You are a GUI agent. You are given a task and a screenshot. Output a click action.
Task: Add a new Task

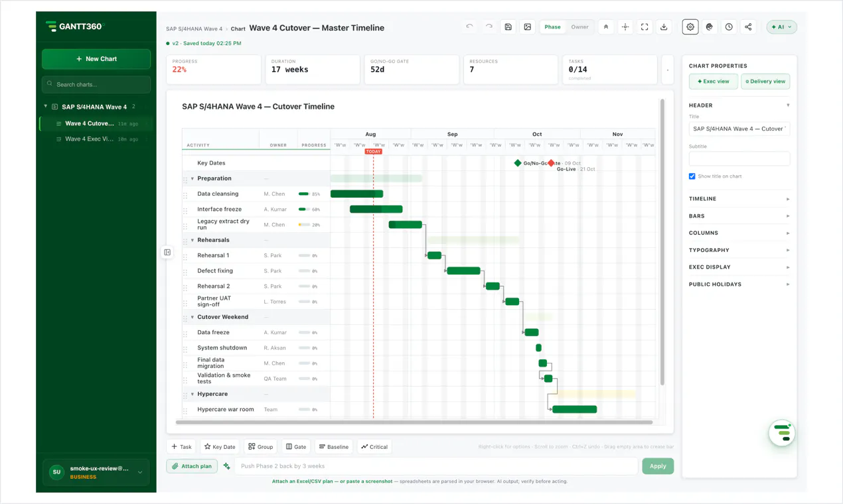tap(181, 447)
